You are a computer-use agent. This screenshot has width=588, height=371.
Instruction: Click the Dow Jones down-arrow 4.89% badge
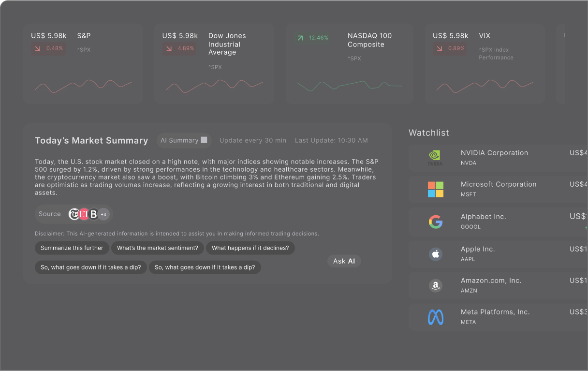pos(179,48)
